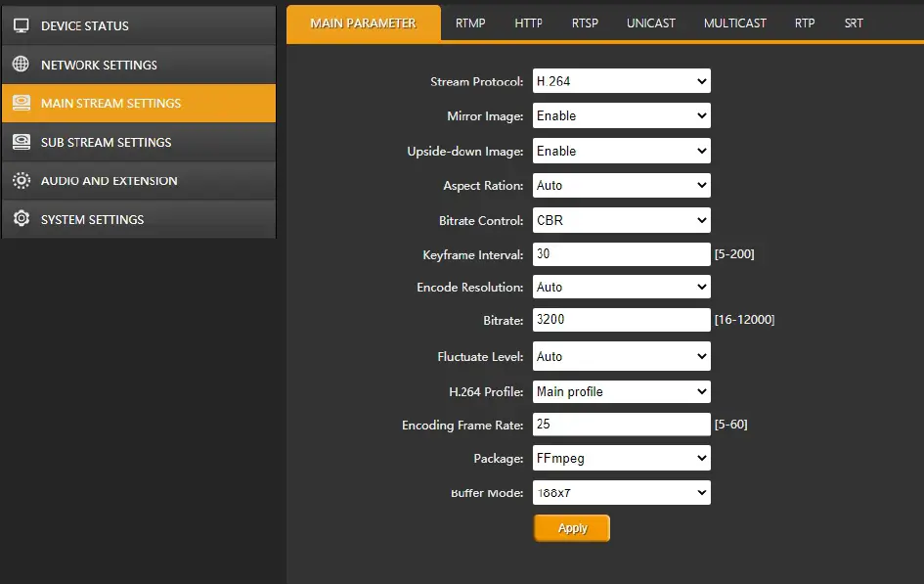Click the Apply button
Viewport: 924px width, 584px height.
572,528
